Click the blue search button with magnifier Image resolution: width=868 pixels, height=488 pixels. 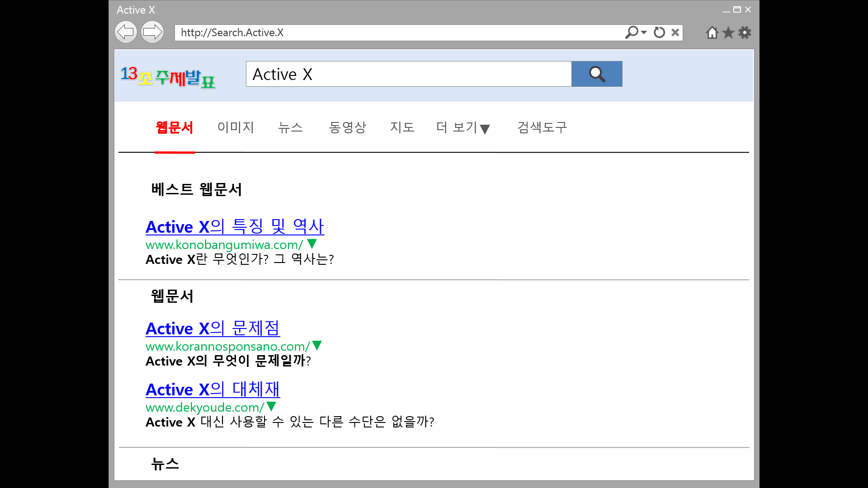click(597, 74)
